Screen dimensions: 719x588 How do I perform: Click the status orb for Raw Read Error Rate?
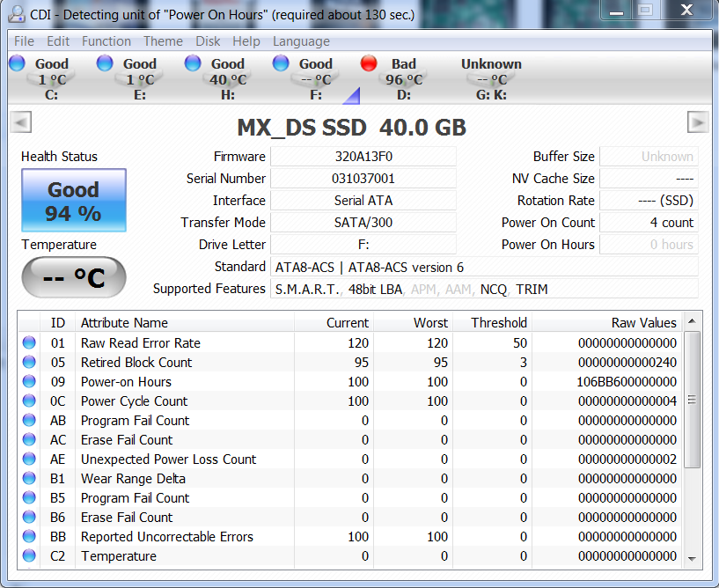pyautogui.click(x=30, y=343)
